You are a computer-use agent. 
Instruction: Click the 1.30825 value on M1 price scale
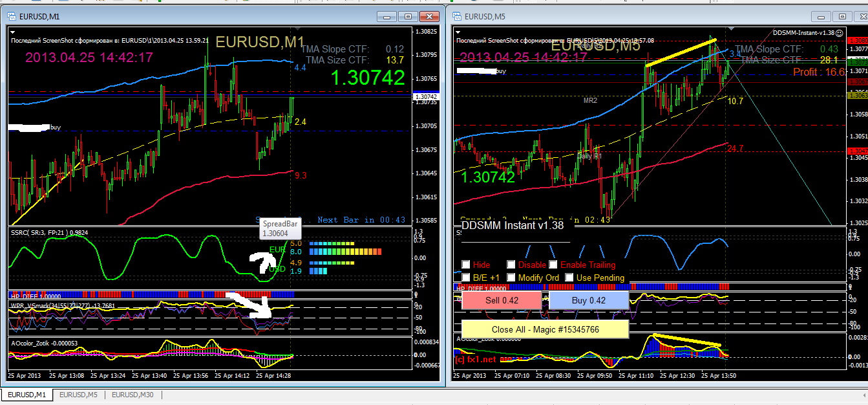(x=427, y=31)
